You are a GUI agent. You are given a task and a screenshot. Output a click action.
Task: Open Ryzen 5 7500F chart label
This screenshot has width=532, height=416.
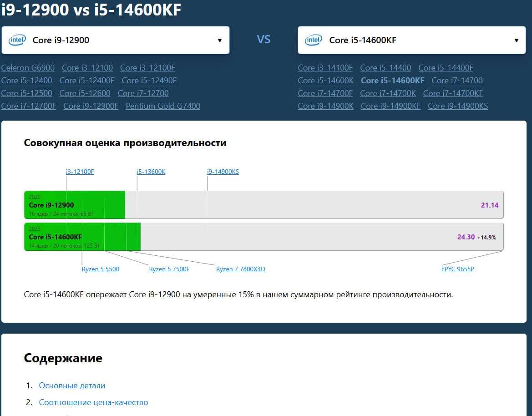pyautogui.click(x=169, y=269)
